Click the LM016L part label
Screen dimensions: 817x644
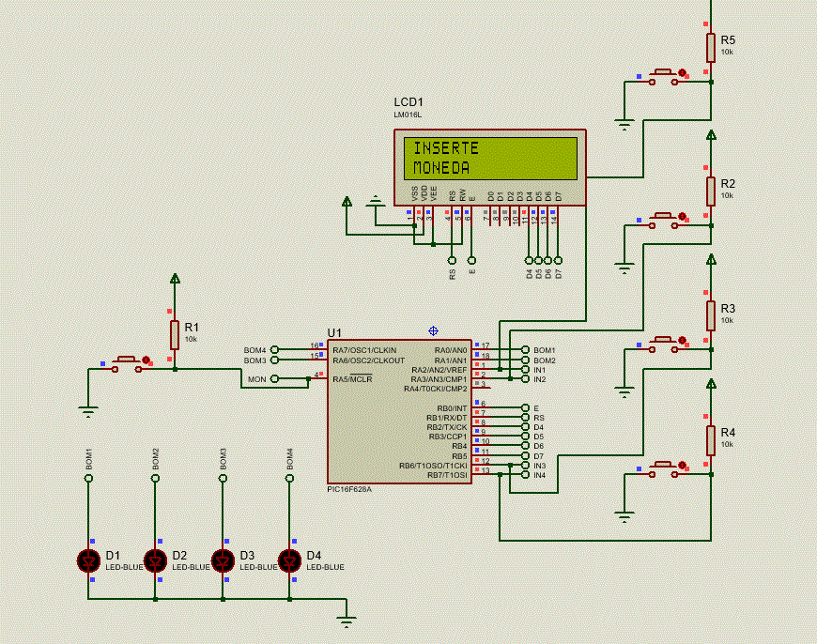[x=408, y=115]
